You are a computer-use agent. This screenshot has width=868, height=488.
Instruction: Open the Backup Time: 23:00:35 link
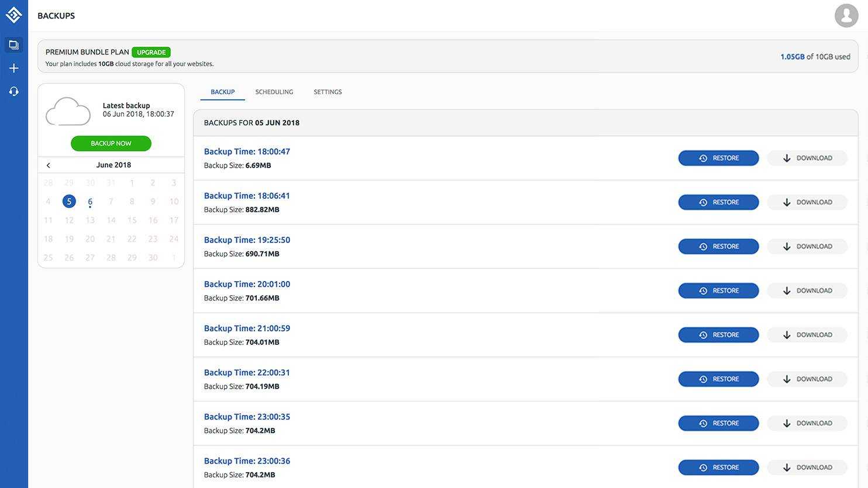[x=247, y=417]
